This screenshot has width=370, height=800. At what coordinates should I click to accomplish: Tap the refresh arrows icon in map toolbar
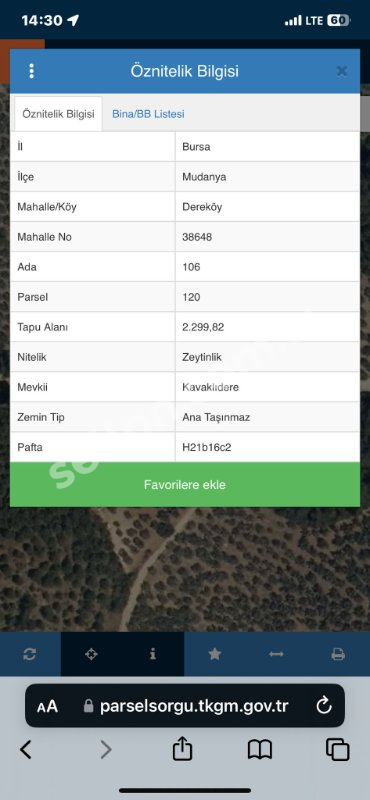(30, 654)
